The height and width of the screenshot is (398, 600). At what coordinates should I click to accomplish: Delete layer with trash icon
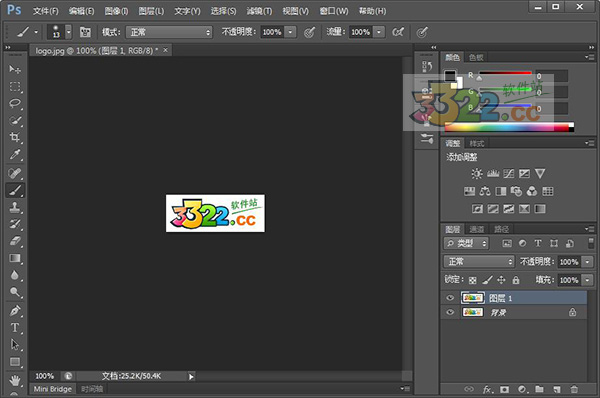[574, 389]
